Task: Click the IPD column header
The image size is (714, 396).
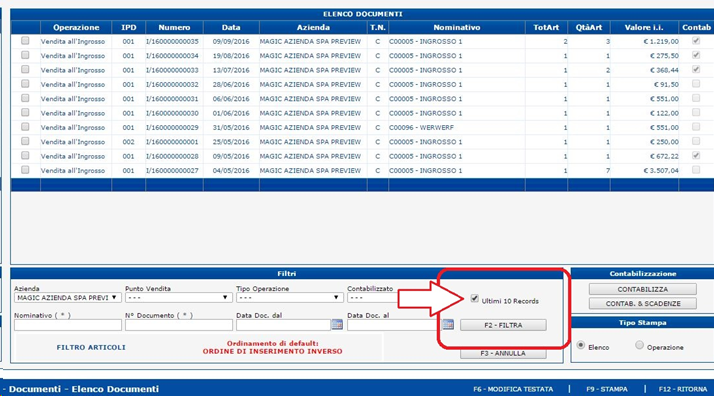Action: [x=128, y=27]
